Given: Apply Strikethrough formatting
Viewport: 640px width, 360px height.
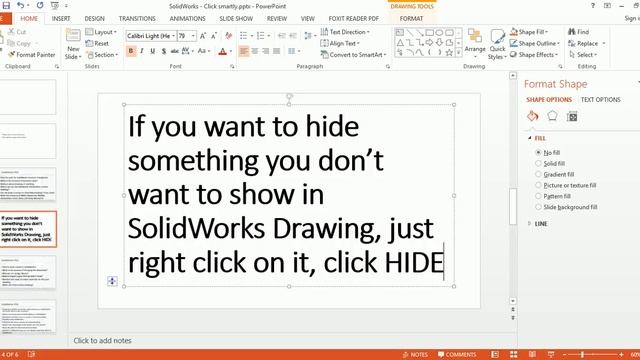Looking at the screenshot, I should [x=175, y=51].
